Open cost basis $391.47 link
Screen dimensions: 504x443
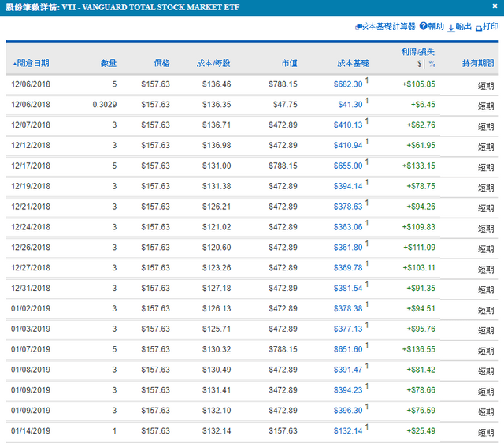click(348, 370)
